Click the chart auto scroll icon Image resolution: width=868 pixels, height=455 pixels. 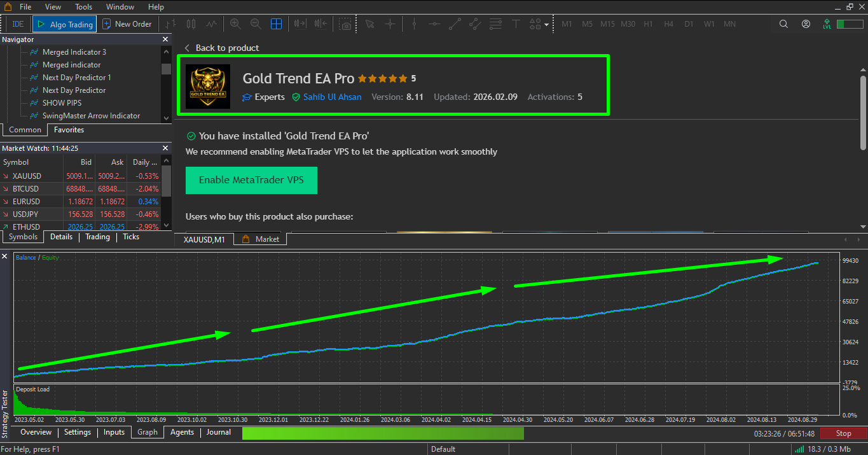[x=300, y=24]
